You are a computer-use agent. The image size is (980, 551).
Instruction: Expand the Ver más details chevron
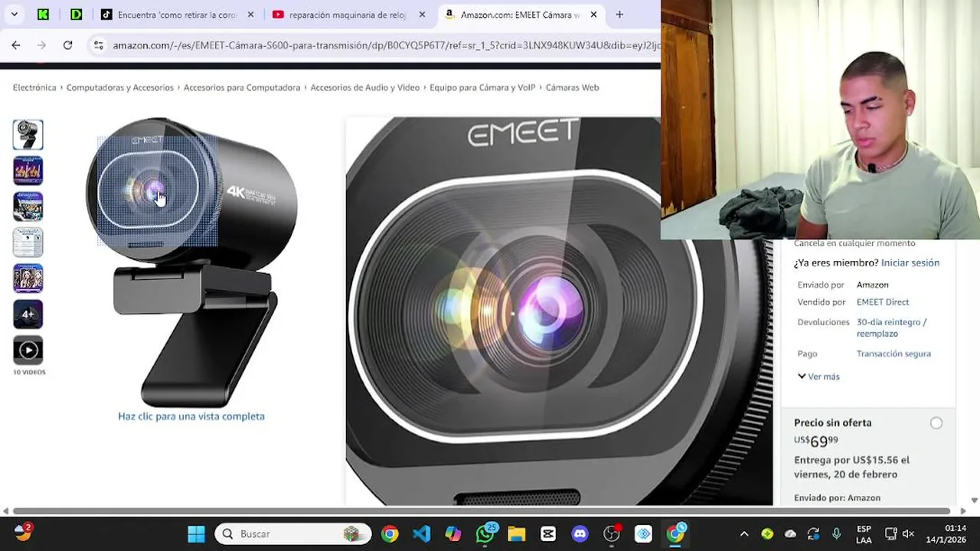[818, 377]
